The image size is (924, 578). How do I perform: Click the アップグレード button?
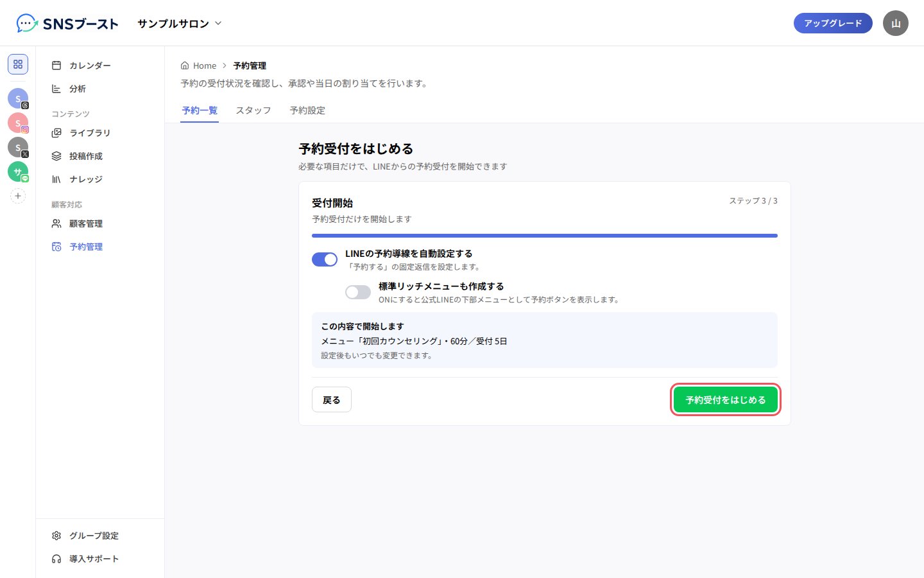point(833,23)
